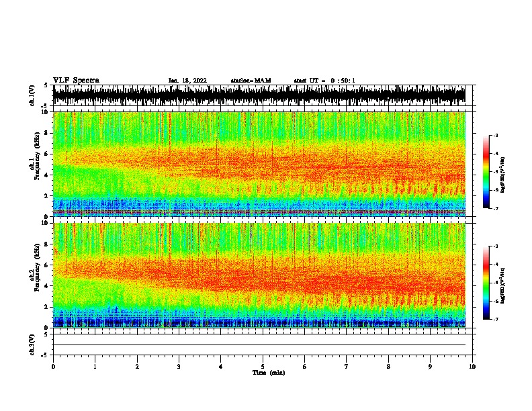Click time axis tick label "9"

(430, 367)
